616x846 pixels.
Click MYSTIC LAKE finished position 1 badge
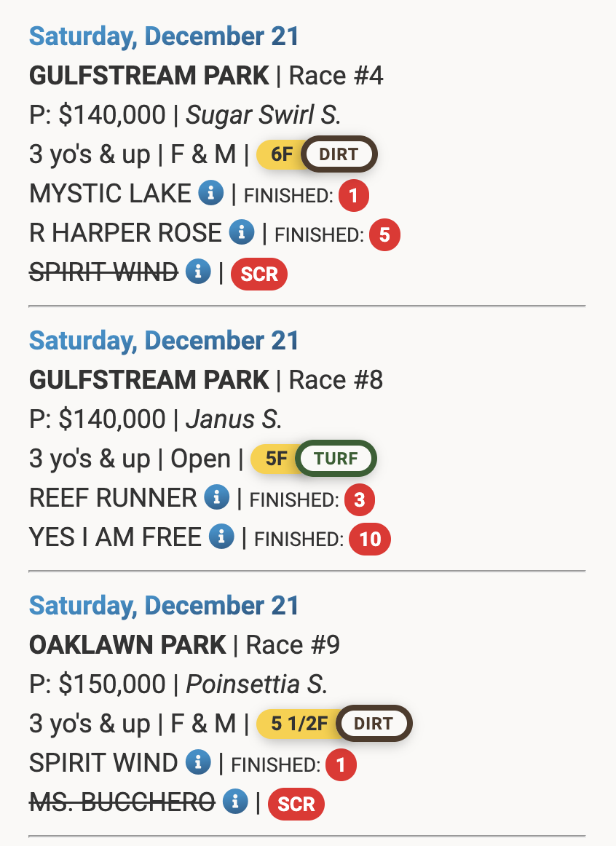(354, 195)
